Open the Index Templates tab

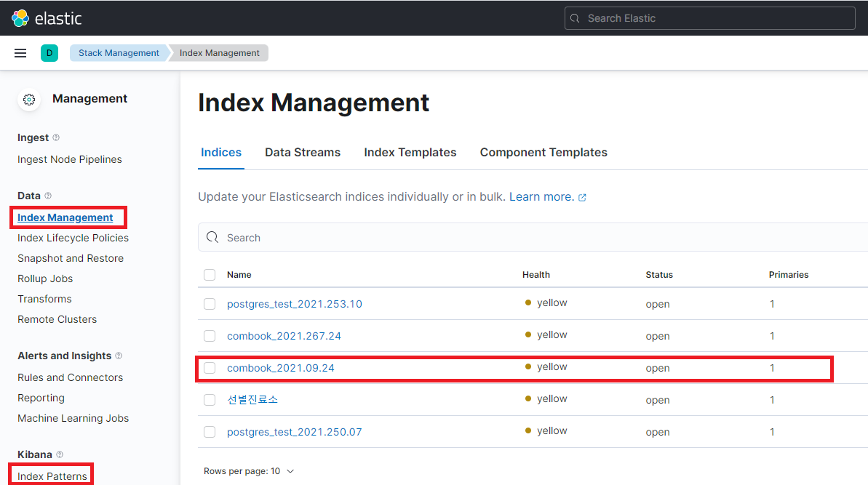410,153
